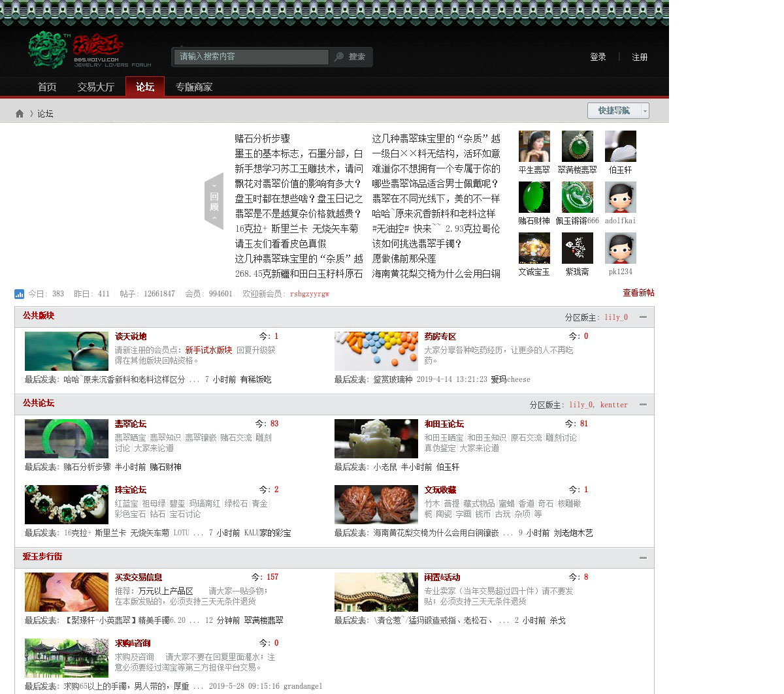Click 查看新帖 link
784x694 pixels.
638,293
